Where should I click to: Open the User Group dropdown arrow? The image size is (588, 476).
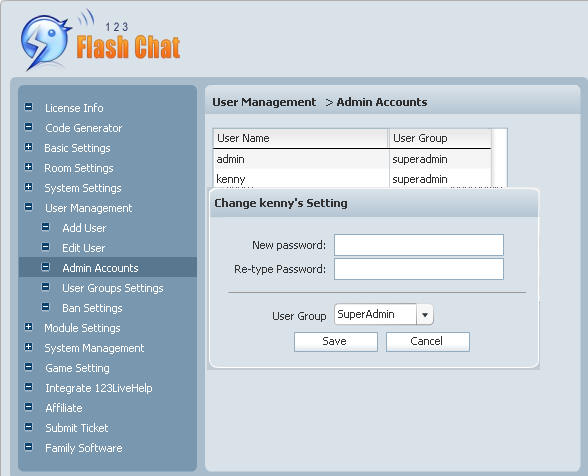424,314
